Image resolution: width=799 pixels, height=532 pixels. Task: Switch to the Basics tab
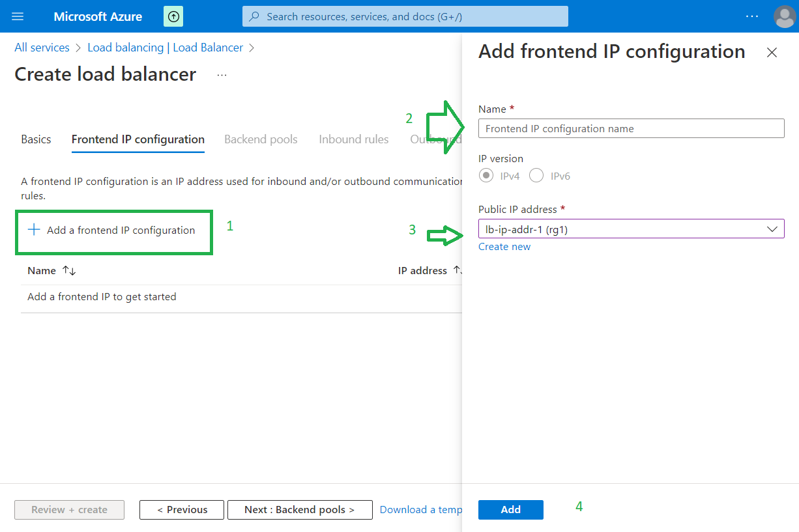tap(36, 139)
